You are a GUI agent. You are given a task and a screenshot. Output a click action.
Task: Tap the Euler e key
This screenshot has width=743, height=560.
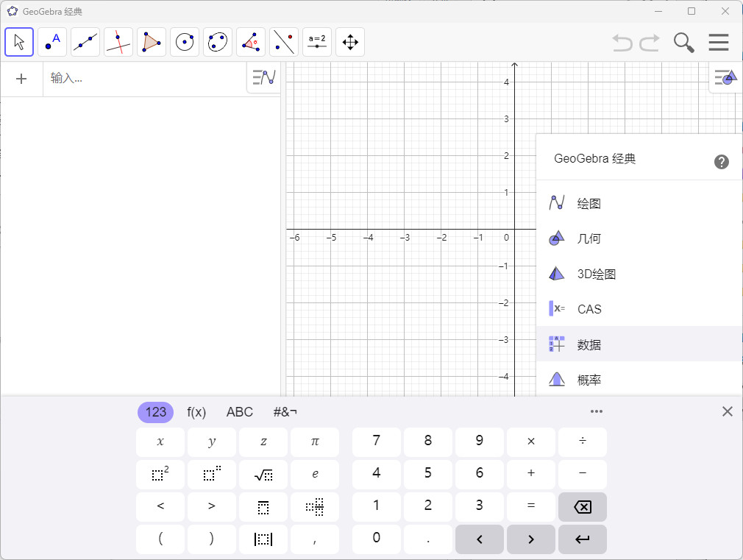coord(315,474)
